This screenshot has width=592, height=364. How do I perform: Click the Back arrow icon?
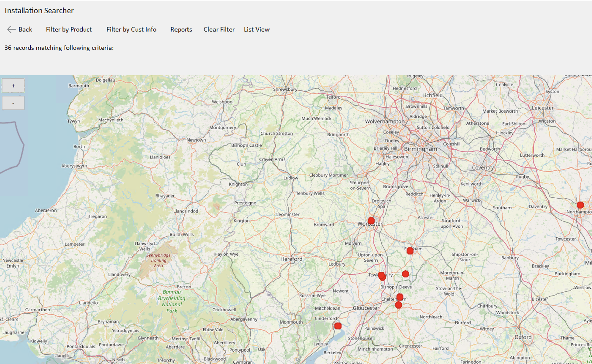click(11, 30)
